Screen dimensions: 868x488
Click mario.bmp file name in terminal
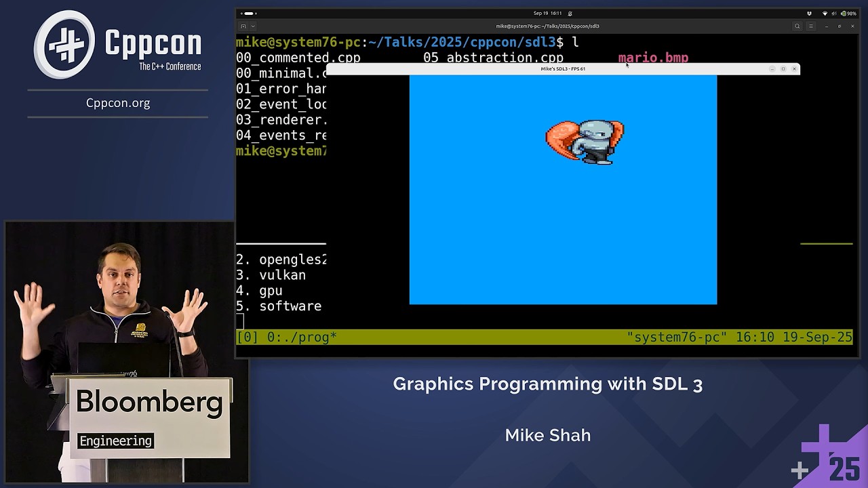click(x=653, y=58)
